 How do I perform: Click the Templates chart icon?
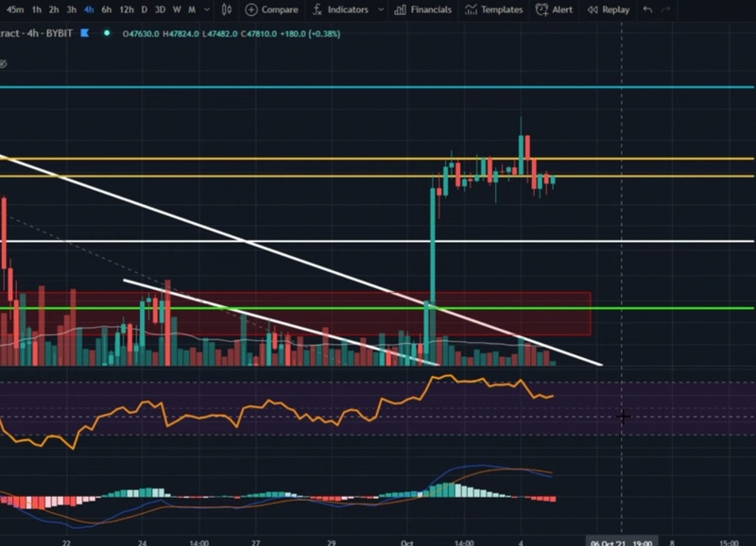pos(471,9)
